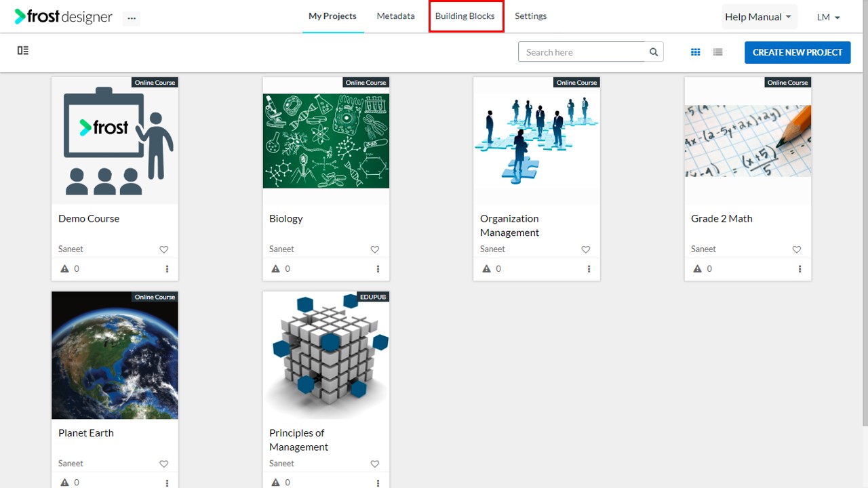Open the Planet Earth thumbnail
Viewport: 868px width, 488px height.
click(115, 355)
